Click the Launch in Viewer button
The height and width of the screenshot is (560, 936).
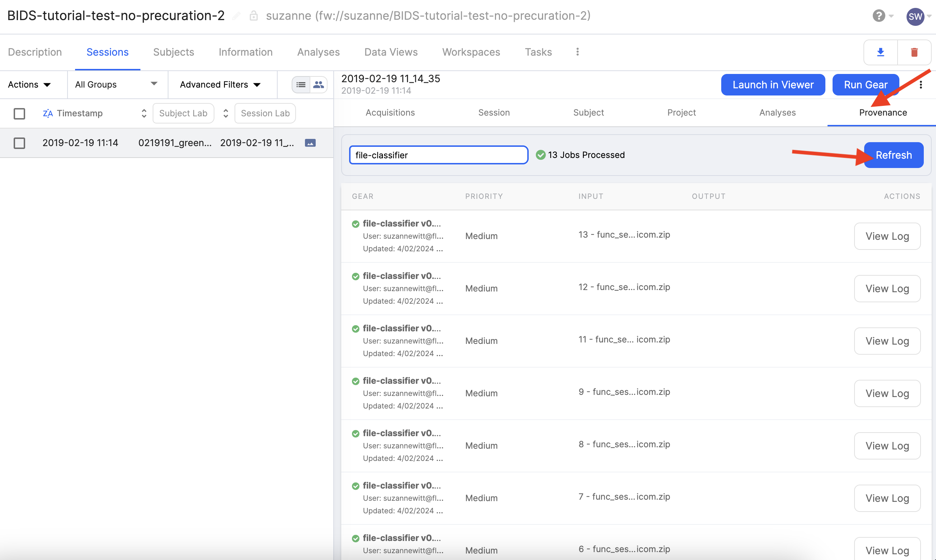773,84
